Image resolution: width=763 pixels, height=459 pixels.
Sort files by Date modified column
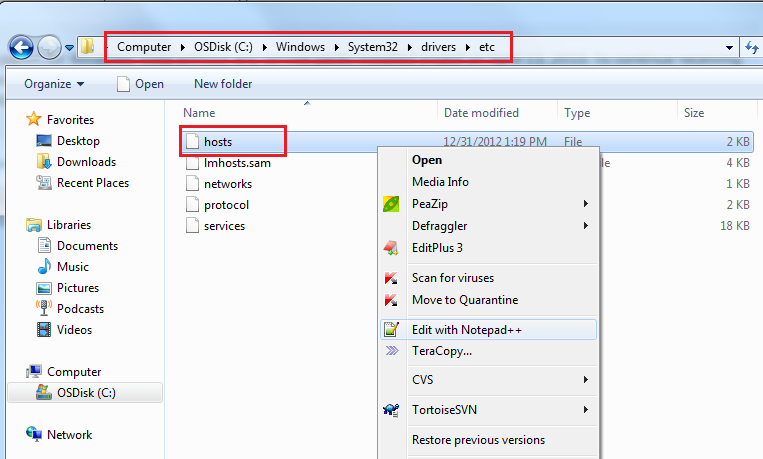[481, 113]
